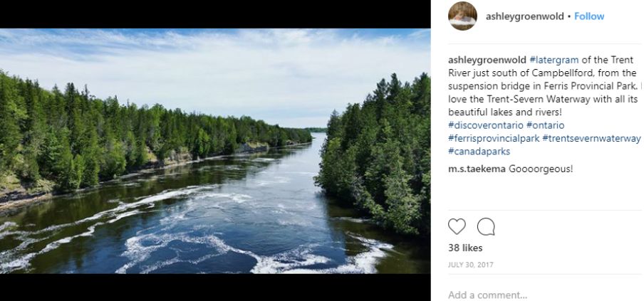This screenshot has width=644, height=301.
Task: Open ashleygroenwold username in caption
Action: (x=487, y=60)
